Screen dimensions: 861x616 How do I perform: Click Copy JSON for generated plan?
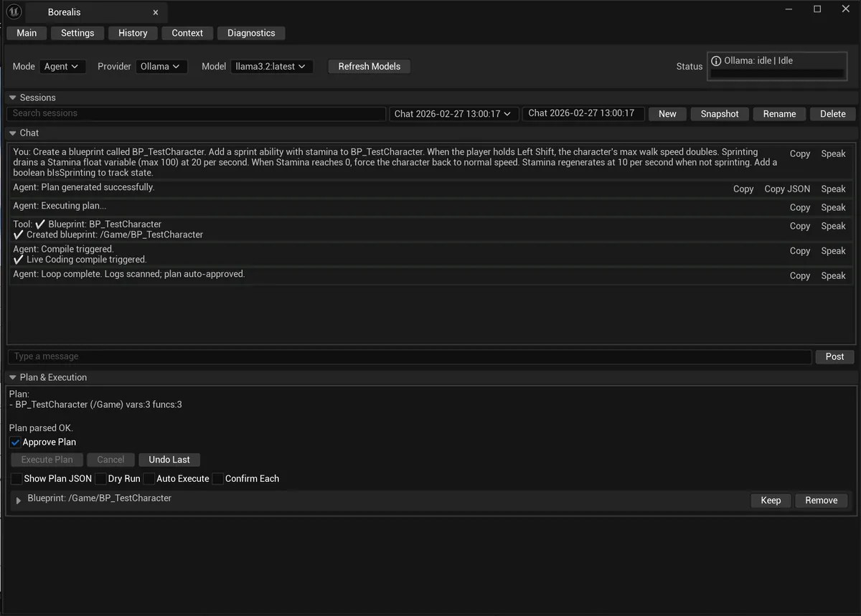(x=787, y=189)
